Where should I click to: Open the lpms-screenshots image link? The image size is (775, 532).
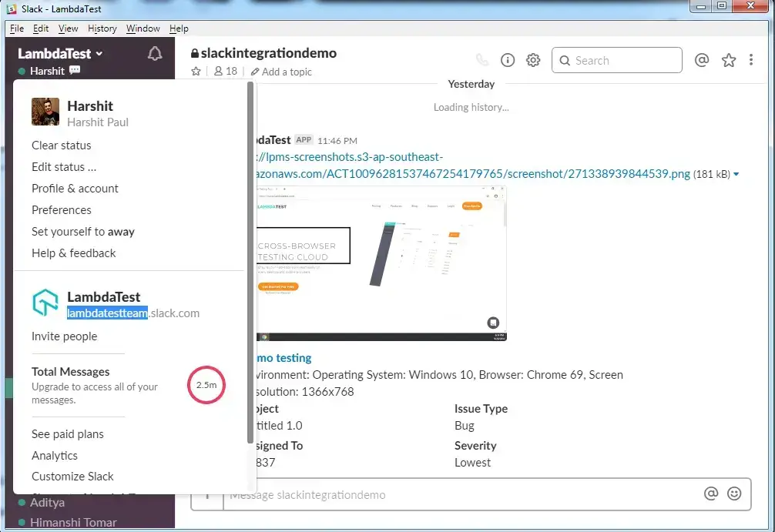(475, 174)
